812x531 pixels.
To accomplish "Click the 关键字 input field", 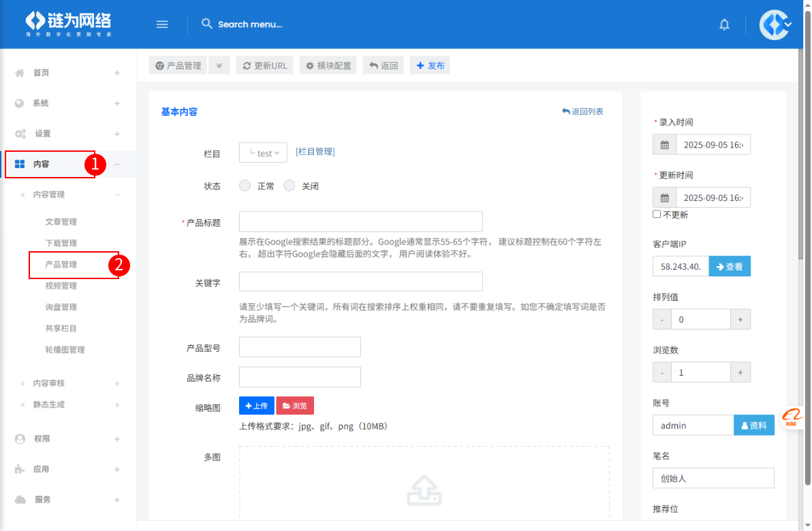I will coord(361,282).
